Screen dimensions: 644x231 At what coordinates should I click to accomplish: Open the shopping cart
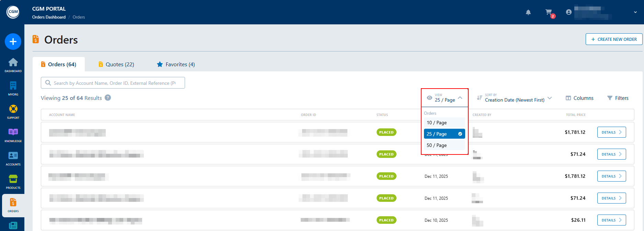549,12
